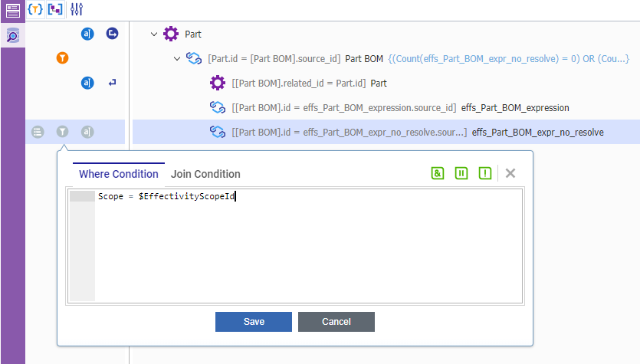Click the bracketed diagram toolbar icon
Image resolution: width=640 pixels, height=364 pixels.
tap(55, 9)
